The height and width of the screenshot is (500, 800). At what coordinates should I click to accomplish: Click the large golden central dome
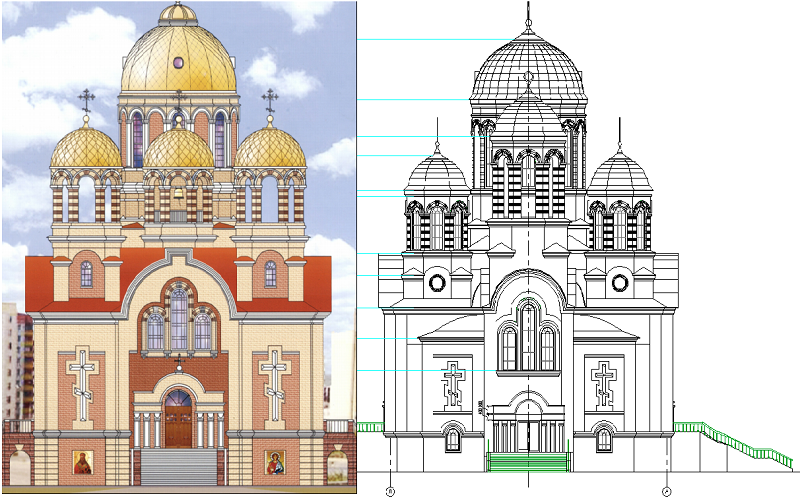[x=178, y=62]
